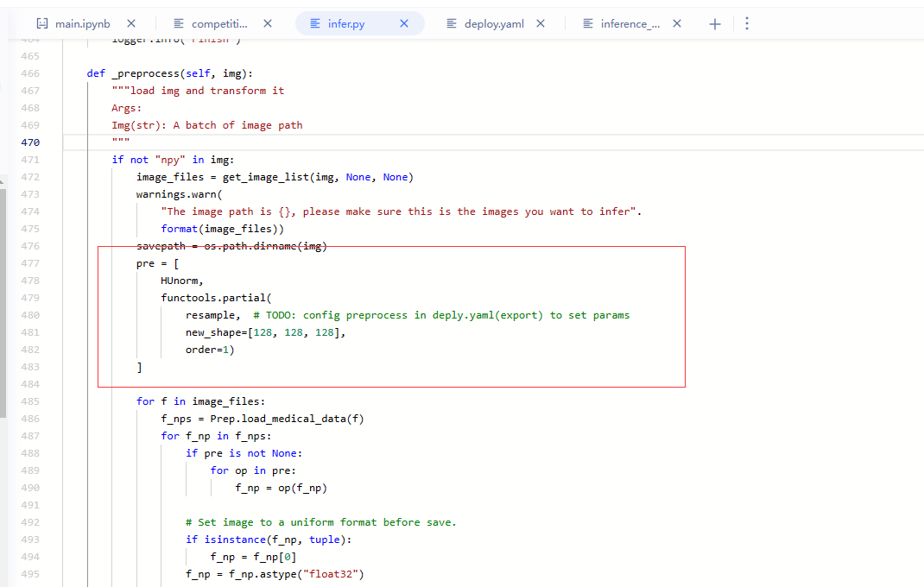Close the infer.py tab
924x587 pixels.
404,23
